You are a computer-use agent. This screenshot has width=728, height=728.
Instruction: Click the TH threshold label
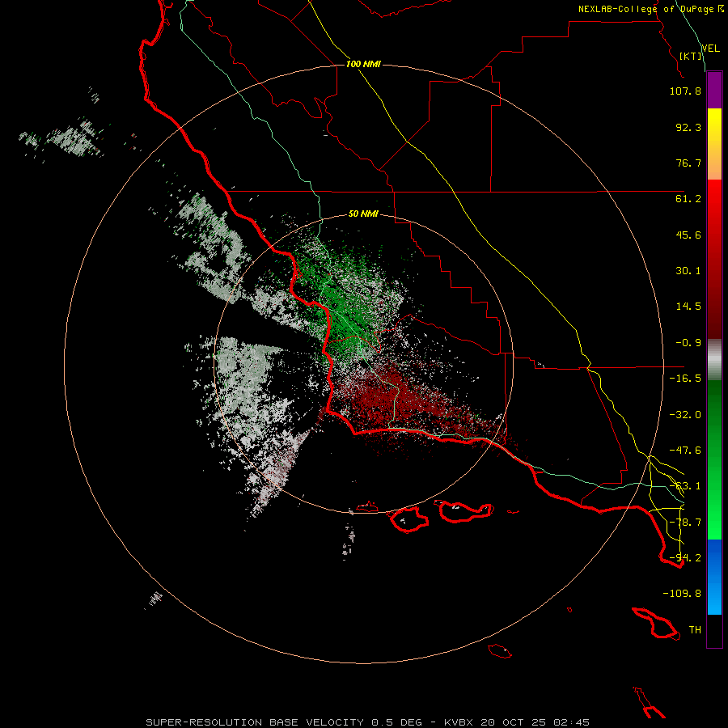click(x=695, y=630)
